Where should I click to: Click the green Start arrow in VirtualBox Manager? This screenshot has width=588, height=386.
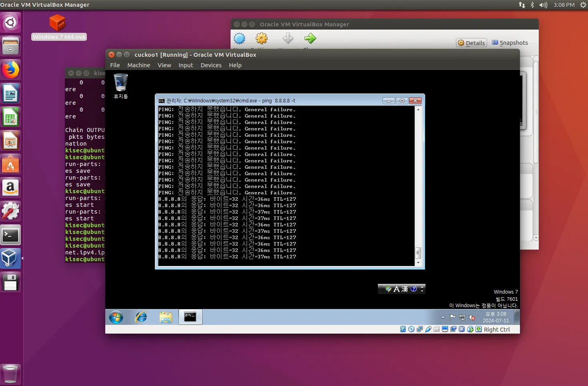point(310,38)
